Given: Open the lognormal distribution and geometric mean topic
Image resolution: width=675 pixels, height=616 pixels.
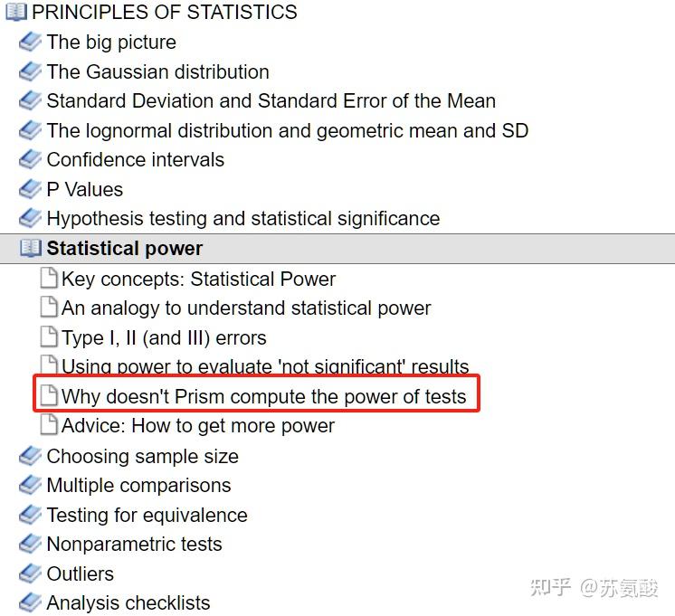Looking at the screenshot, I should 287,131.
